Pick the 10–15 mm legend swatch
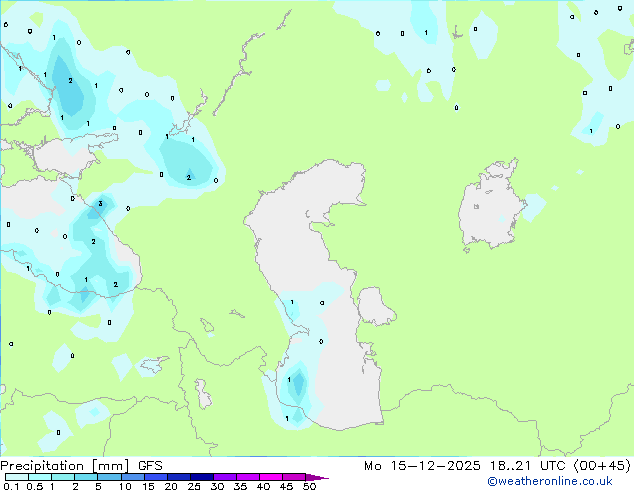 132,477
